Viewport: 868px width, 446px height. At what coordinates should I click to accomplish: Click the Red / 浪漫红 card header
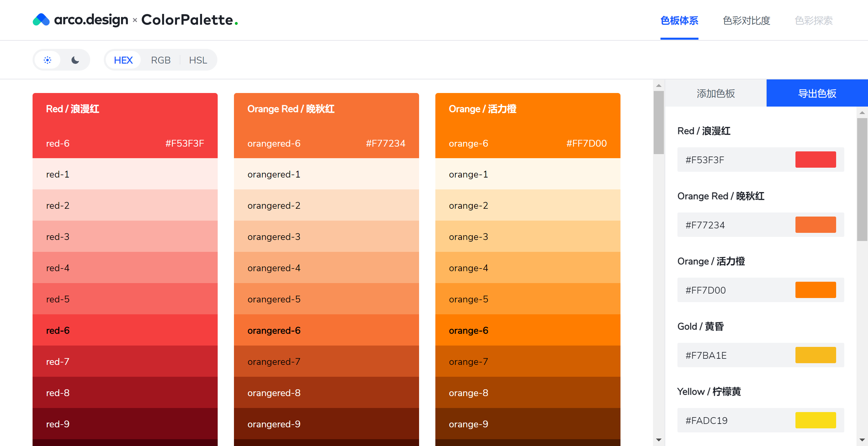125,126
